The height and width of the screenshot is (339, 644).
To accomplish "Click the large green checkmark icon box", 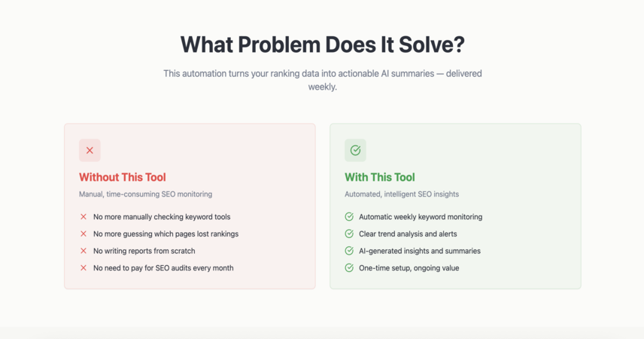I will 355,150.
